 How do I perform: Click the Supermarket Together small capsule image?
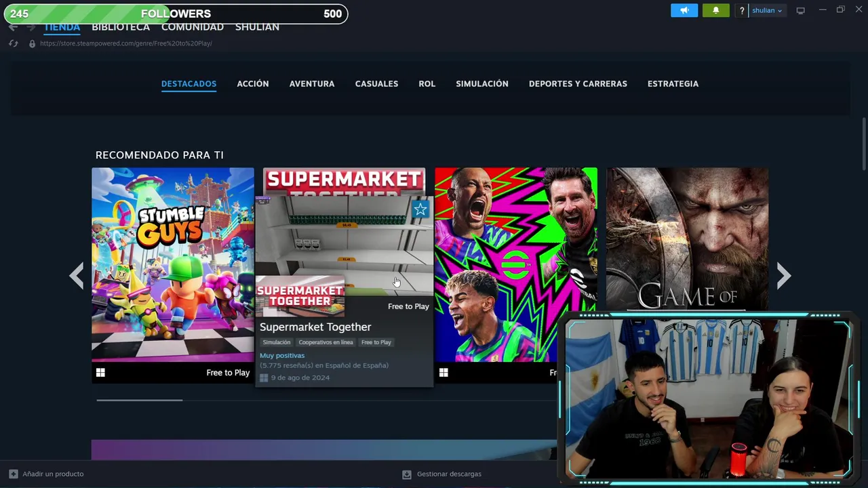pyautogui.click(x=300, y=296)
